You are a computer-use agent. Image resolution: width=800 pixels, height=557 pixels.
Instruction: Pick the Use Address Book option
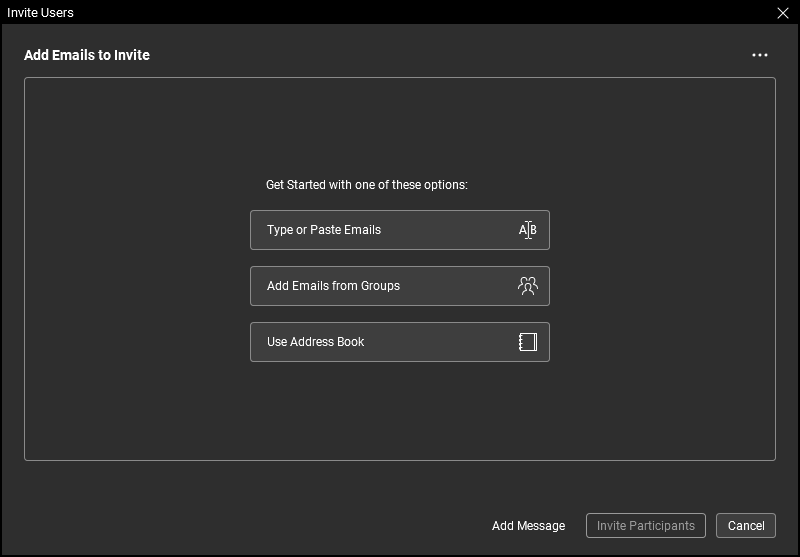tap(399, 342)
